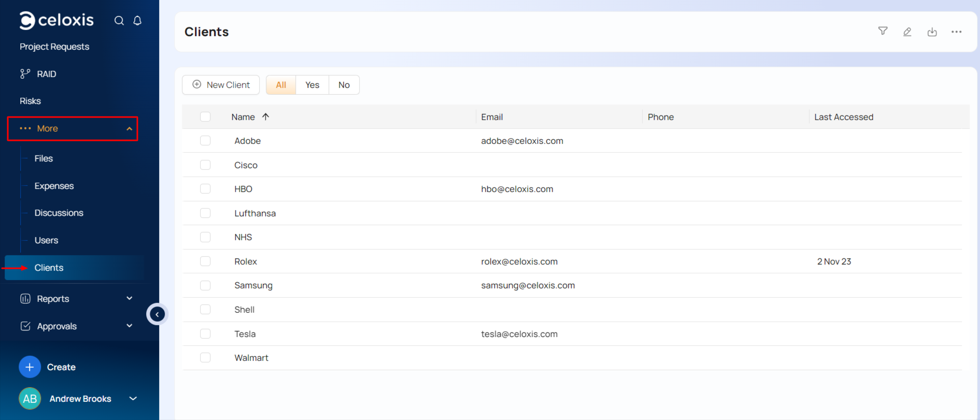Open the notifications bell icon
Viewport: 980px width, 420px height.
click(x=137, y=21)
